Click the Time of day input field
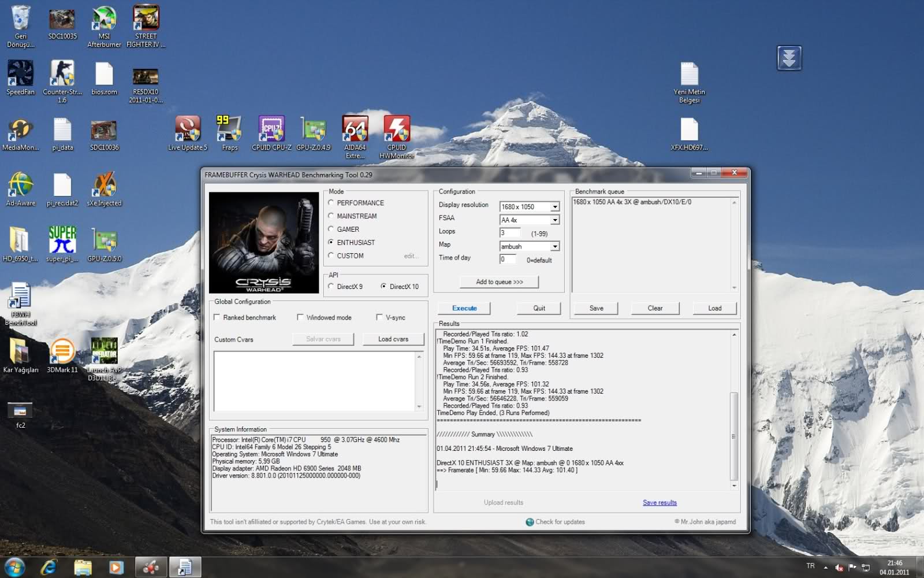Image resolution: width=924 pixels, height=578 pixels. click(x=508, y=260)
